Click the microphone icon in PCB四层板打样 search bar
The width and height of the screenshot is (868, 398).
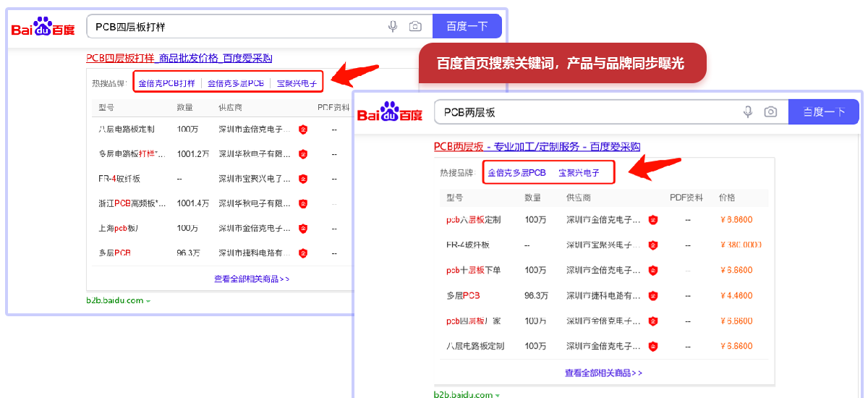point(393,27)
